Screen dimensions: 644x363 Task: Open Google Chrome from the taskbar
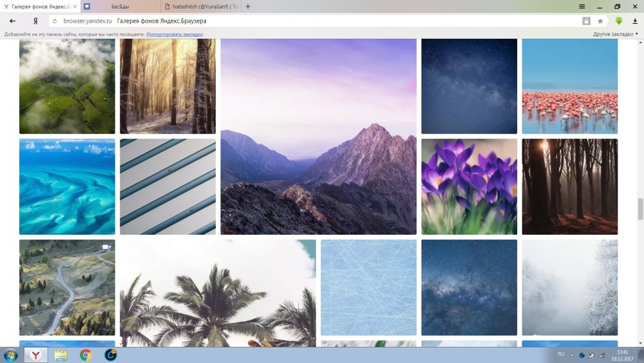[x=85, y=355]
